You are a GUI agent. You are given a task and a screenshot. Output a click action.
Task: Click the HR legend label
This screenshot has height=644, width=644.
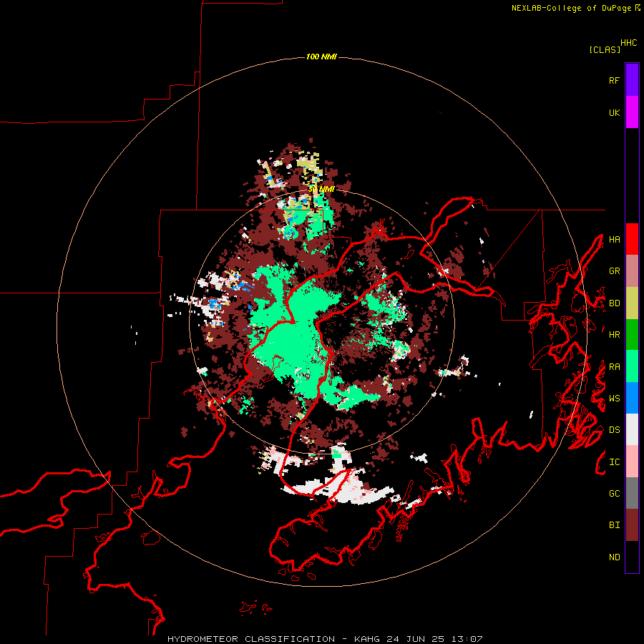tap(614, 335)
